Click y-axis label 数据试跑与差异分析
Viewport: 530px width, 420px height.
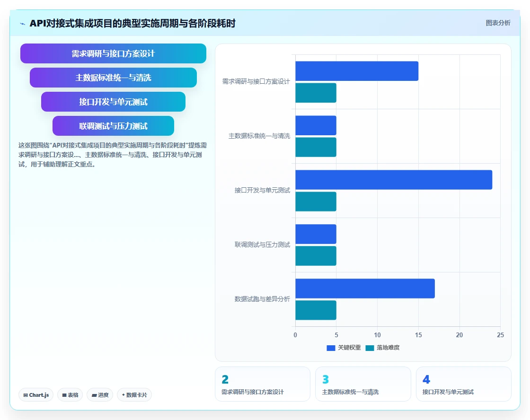point(262,299)
